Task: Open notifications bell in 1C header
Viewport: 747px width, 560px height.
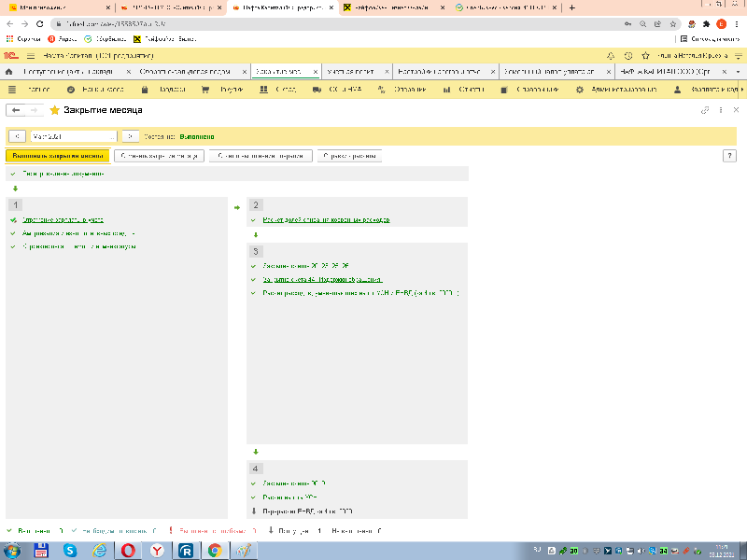Action: point(611,56)
